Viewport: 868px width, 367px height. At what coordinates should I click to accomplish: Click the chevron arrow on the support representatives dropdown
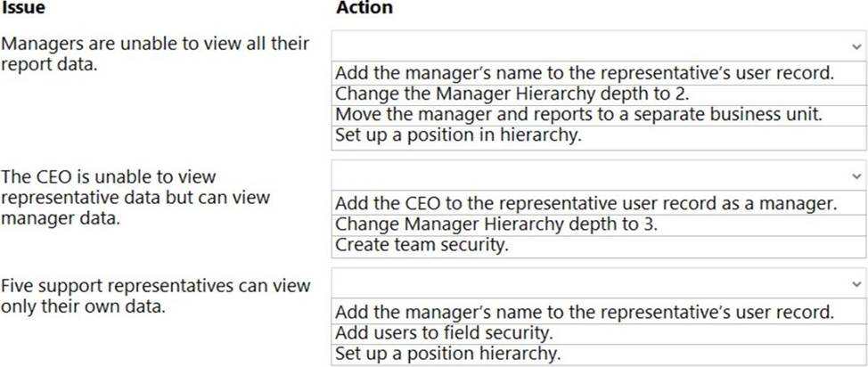[x=856, y=284]
